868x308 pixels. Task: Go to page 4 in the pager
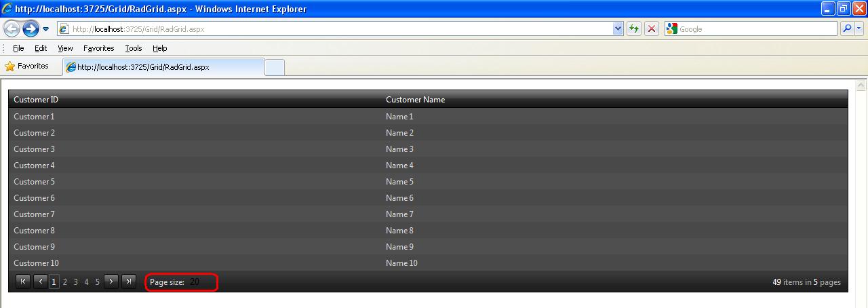coord(87,282)
